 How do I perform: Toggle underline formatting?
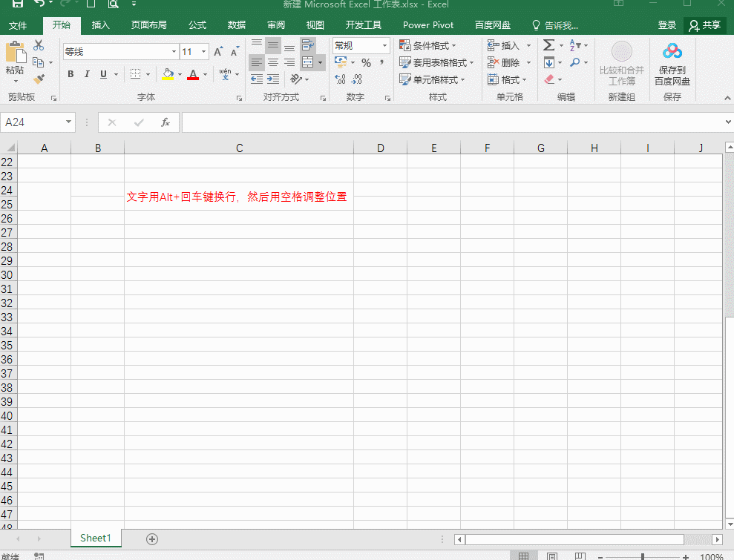point(102,74)
